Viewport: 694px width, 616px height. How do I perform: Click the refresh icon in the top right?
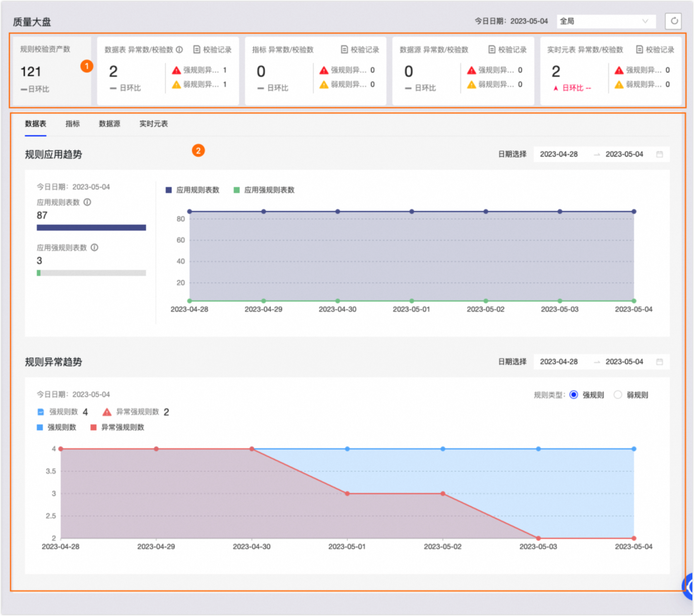pyautogui.click(x=674, y=21)
